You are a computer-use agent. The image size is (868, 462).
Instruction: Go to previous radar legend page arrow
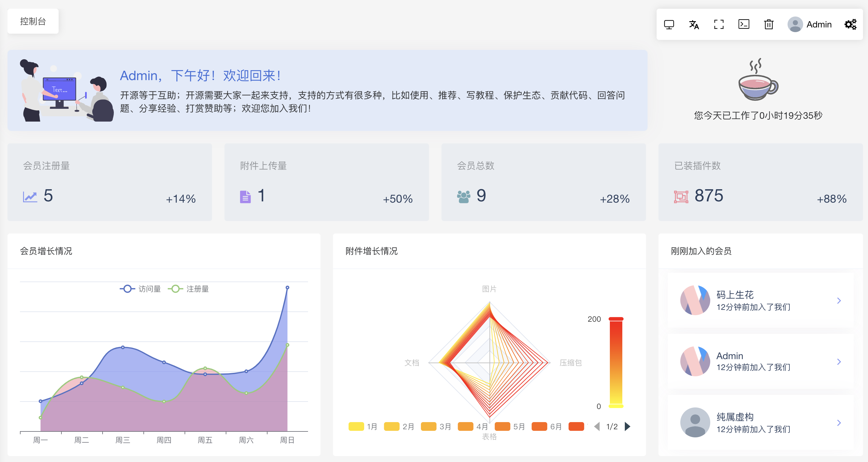(597, 426)
